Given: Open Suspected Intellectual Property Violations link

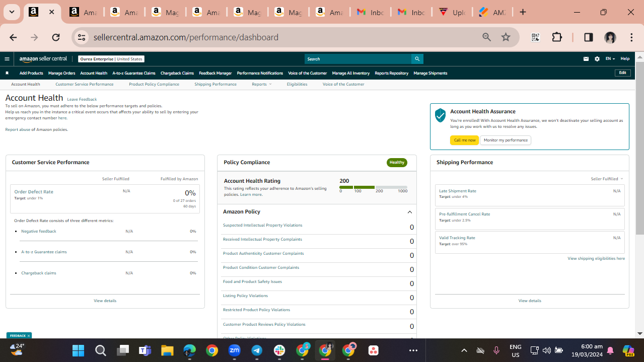Looking at the screenshot, I should click(263, 225).
